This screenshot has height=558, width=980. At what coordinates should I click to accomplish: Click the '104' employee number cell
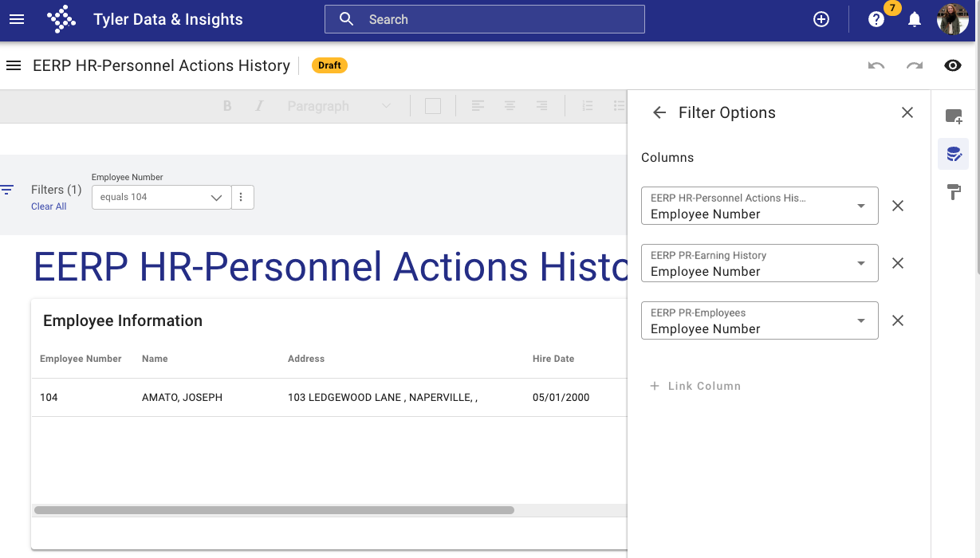(49, 397)
